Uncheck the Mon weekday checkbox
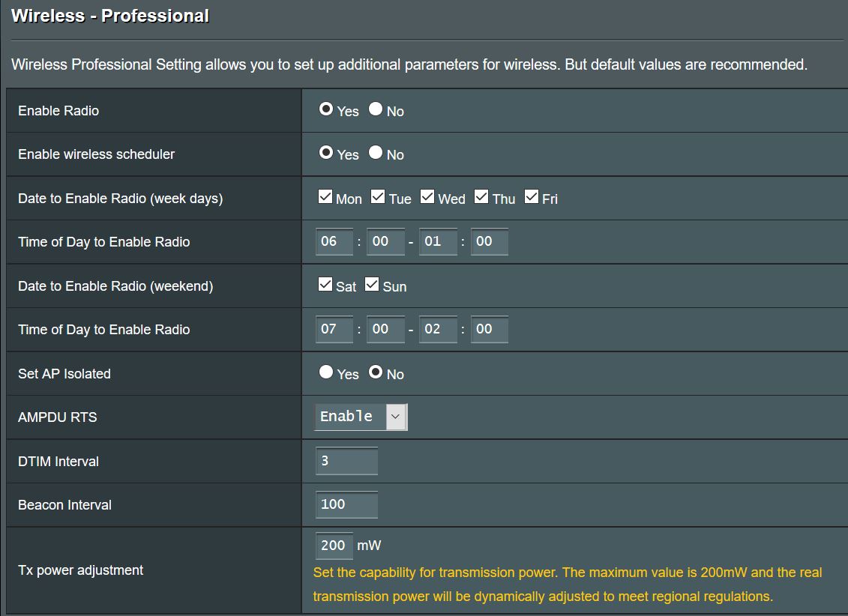This screenshot has height=616, width=848. 325,197
